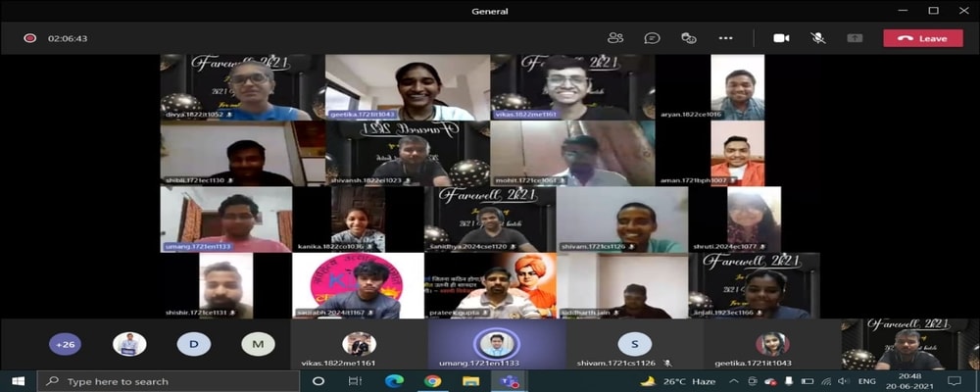Open File Explorer from the taskbar
Screen dimensions: 980x392
point(471,381)
